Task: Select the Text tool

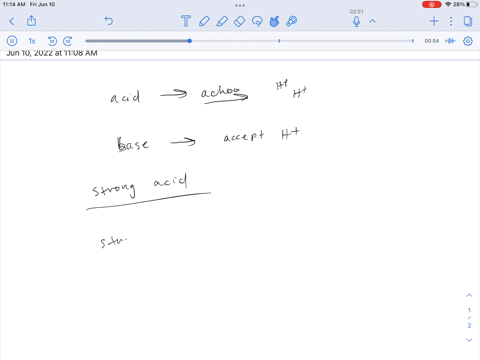Action: (x=186, y=21)
